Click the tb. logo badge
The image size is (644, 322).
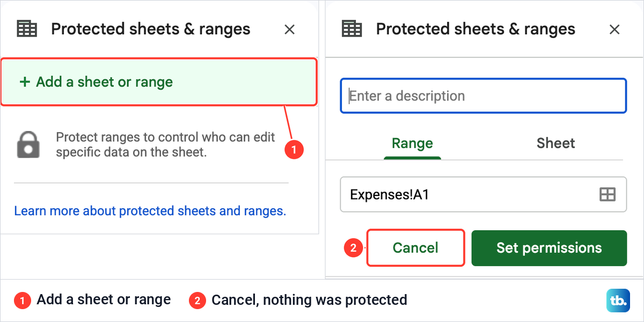click(x=618, y=301)
